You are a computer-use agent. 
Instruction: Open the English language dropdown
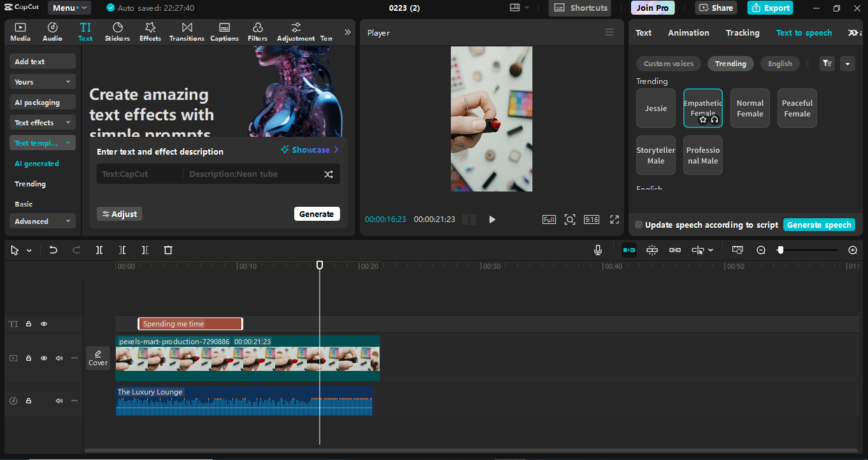[779, 64]
